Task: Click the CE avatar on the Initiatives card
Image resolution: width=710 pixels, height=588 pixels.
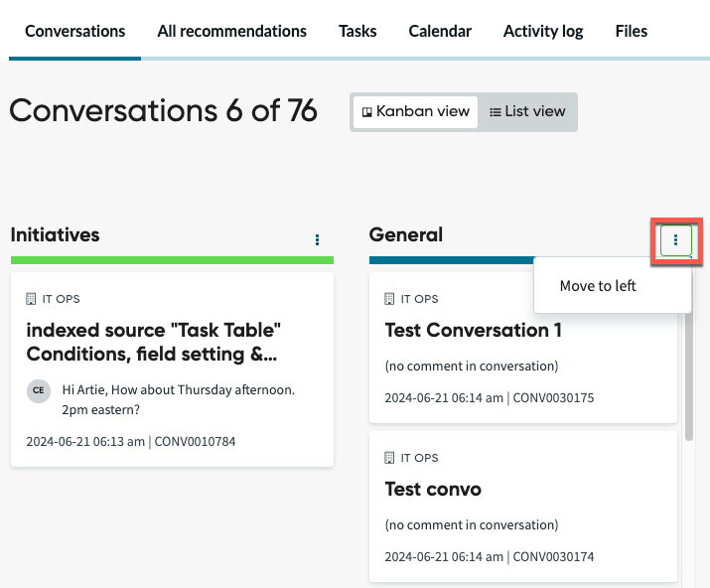Action: click(39, 390)
